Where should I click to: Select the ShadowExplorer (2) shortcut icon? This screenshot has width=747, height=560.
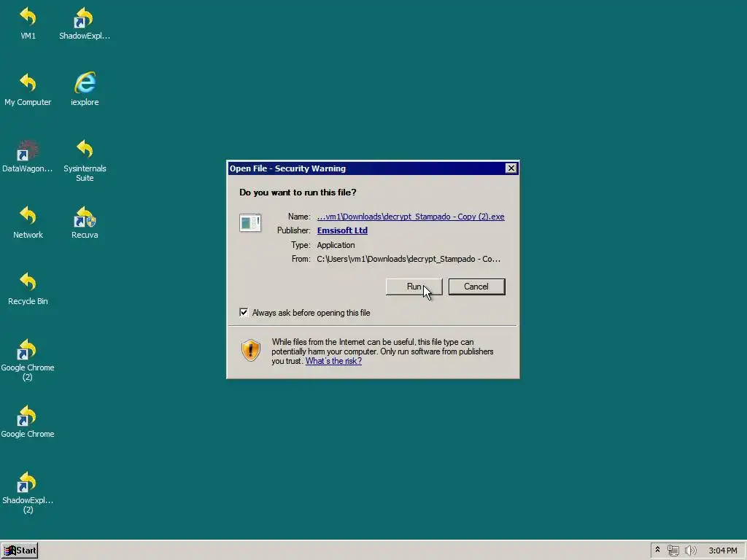pyautogui.click(x=28, y=492)
